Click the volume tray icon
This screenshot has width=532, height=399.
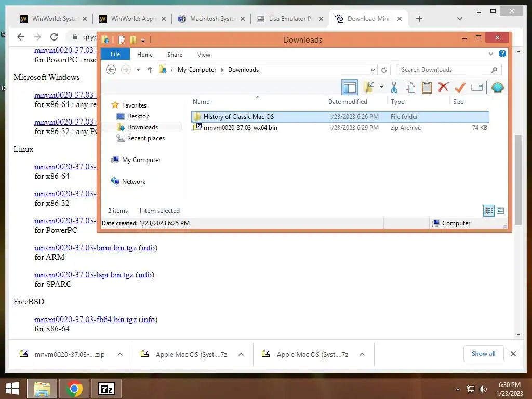click(483, 389)
